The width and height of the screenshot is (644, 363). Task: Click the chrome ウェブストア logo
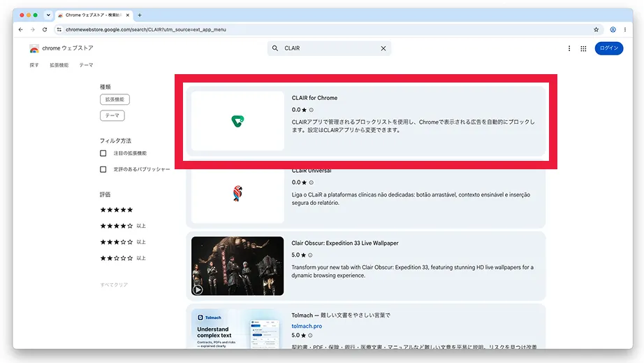[61, 48]
